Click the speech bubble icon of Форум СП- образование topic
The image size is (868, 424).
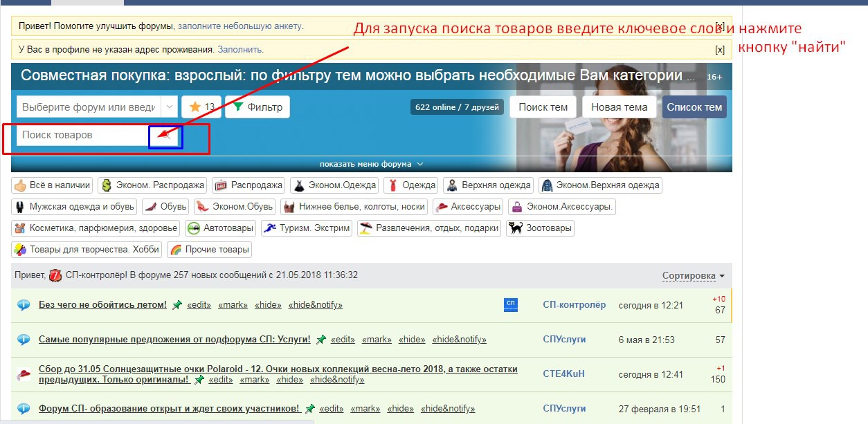point(24,409)
